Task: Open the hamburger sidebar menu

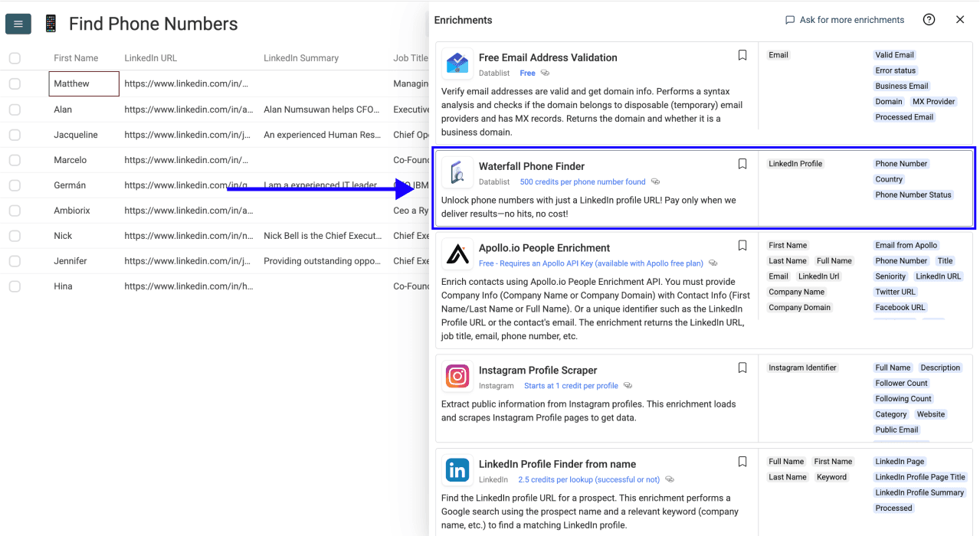Action: (18, 24)
